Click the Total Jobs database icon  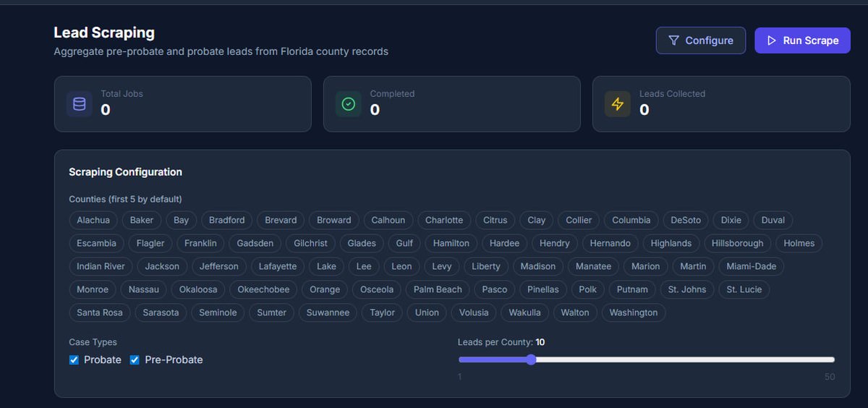(x=80, y=104)
